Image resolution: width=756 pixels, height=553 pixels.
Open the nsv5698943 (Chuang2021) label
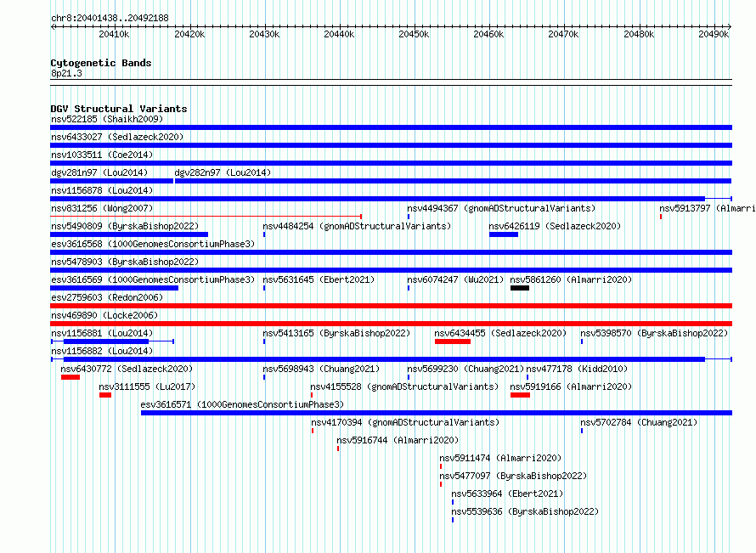click(x=321, y=369)
